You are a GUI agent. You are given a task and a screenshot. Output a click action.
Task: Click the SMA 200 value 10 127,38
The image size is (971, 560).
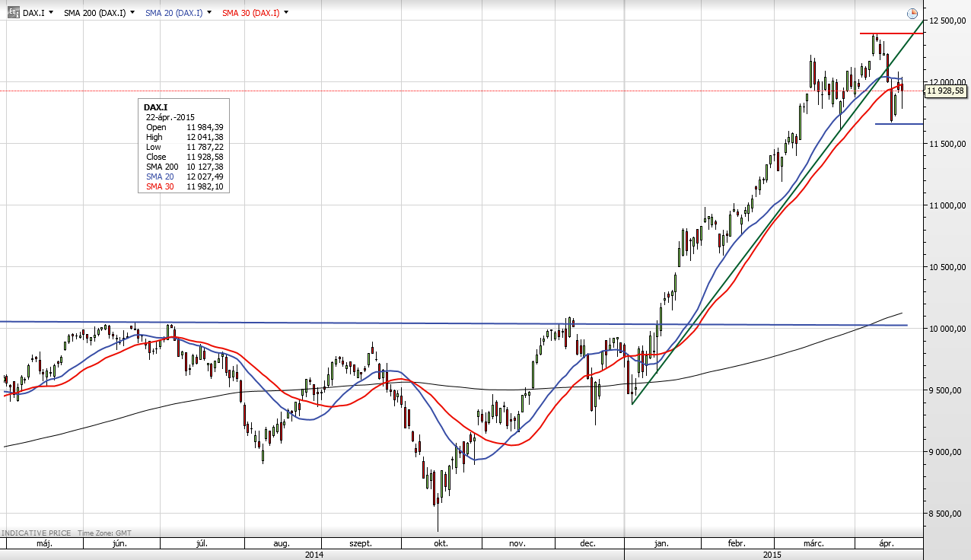point(205,167)
